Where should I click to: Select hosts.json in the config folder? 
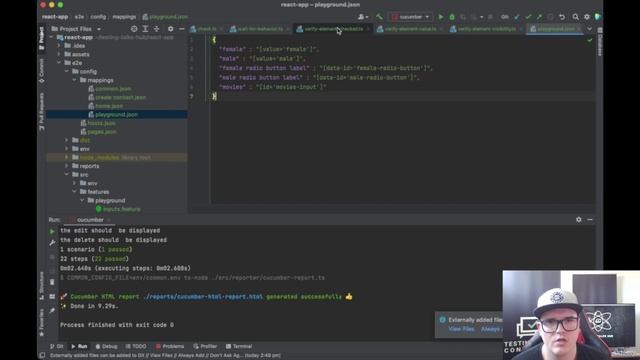pyautogui.click(x=101, y=123)
